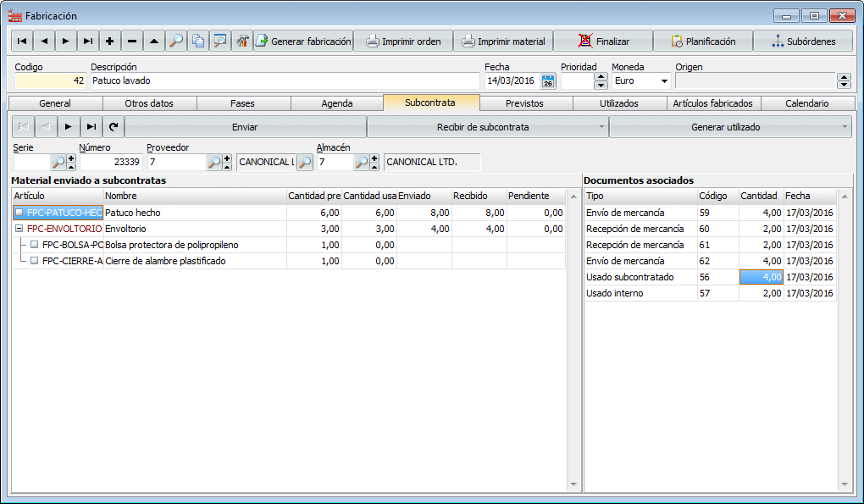Toggle box beside FPC-PATUCO-HEC item
This screenshot has height=504, width=864.
point(19,213)
